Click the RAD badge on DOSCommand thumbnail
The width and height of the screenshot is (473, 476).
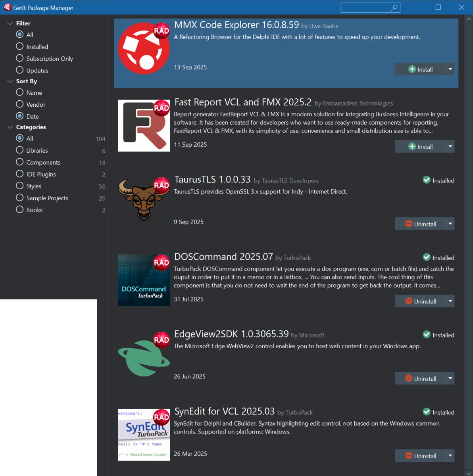(x=162, y=263)
